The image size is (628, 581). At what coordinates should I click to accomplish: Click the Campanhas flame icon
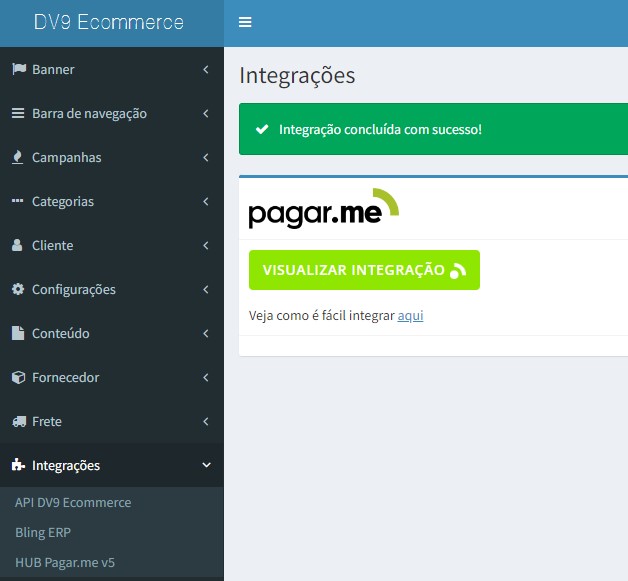[18, 157]
